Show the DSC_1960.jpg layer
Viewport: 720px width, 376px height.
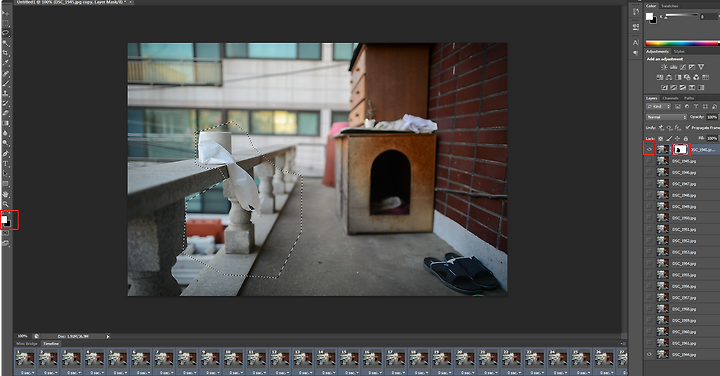(x=649, y=331)
